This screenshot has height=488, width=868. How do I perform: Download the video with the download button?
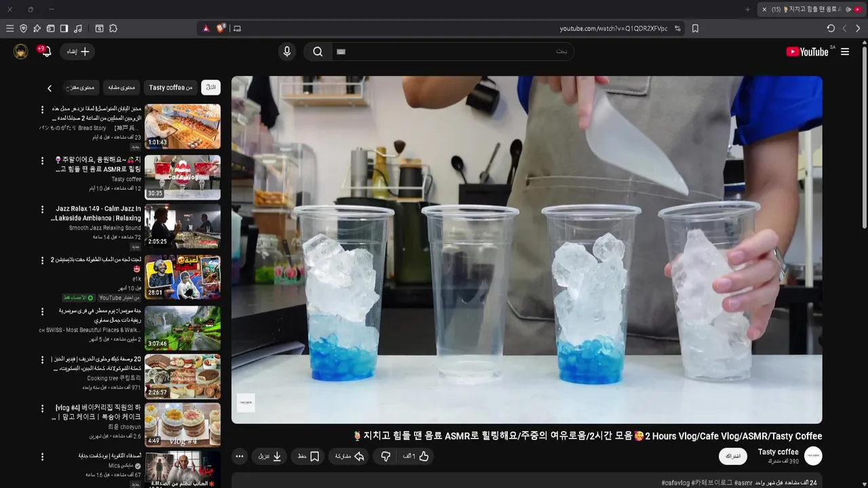point(270,457)
